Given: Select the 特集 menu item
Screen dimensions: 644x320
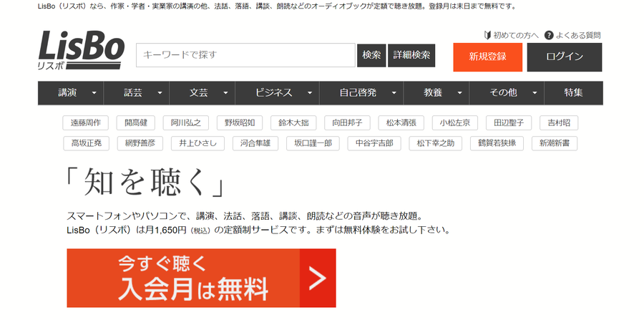Looking at the screenshot, I should 573,93.
